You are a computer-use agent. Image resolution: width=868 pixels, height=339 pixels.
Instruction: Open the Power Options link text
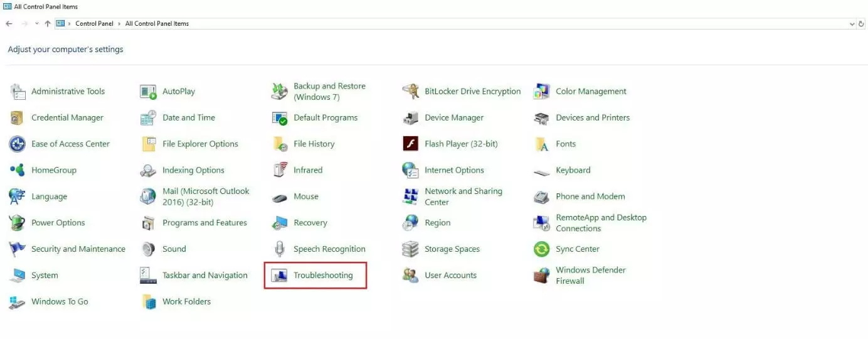pyautogui.click(x=58, y=223)
